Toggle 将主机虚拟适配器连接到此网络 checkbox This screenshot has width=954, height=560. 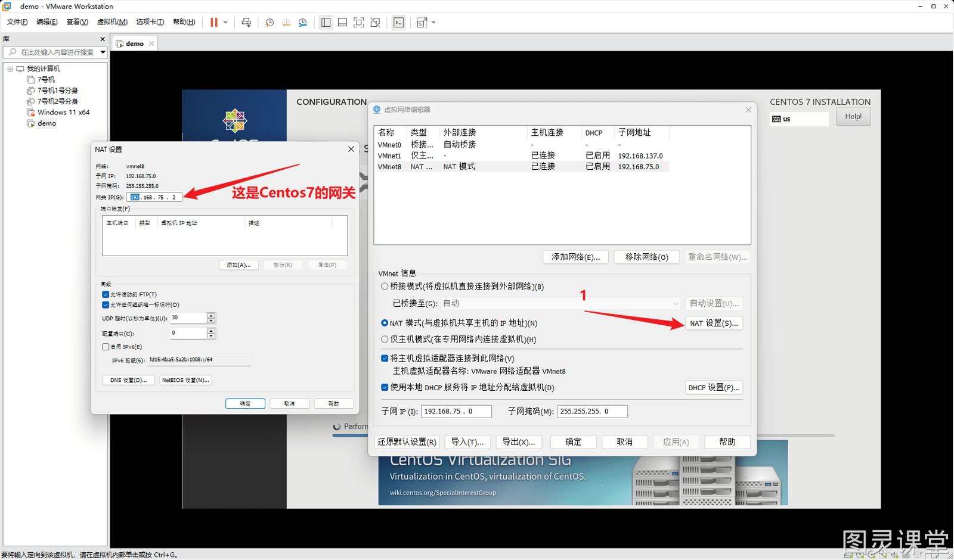[385, 358]
